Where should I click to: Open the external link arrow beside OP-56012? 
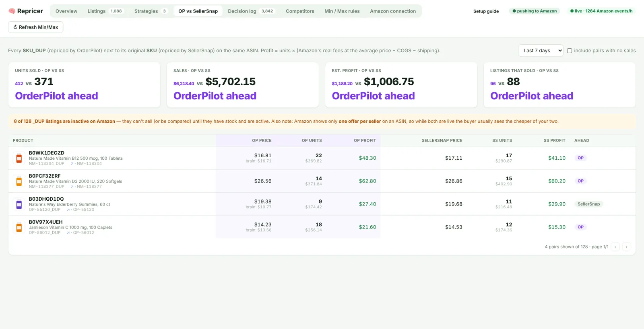pyautogui.click(x=68, y=232)
